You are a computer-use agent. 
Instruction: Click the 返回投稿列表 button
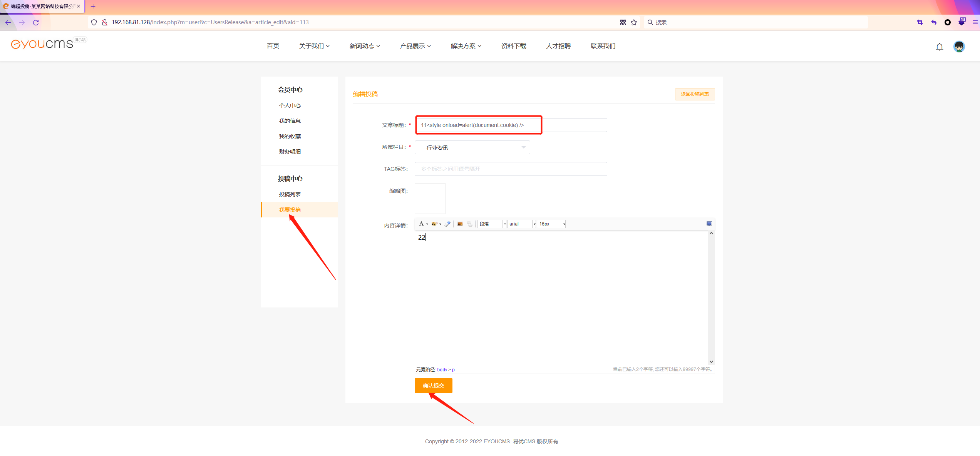[x=695, y=94]
